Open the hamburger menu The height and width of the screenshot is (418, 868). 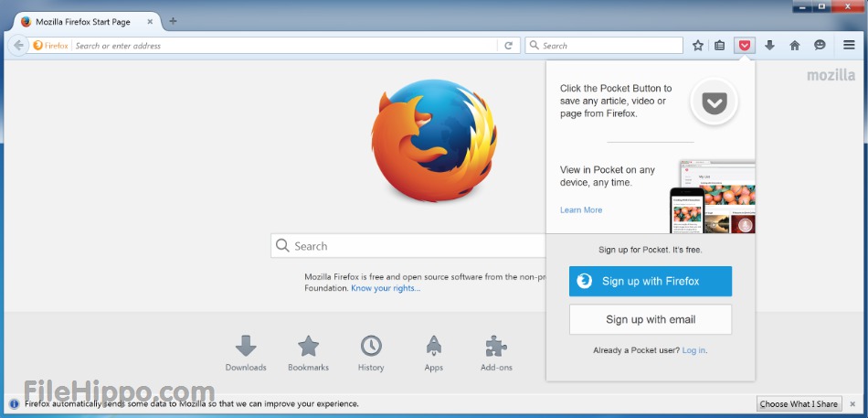pyautogui.click(x=849, y=46)
